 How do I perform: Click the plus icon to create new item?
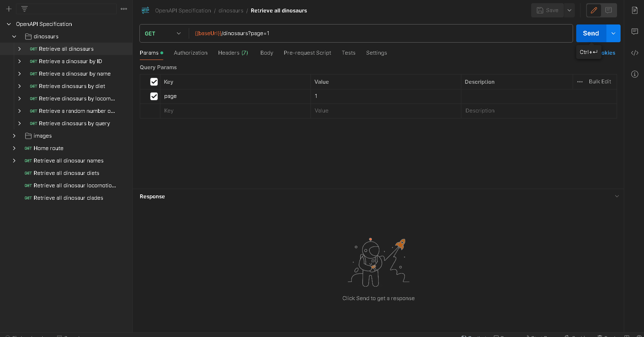click(9, 9)
